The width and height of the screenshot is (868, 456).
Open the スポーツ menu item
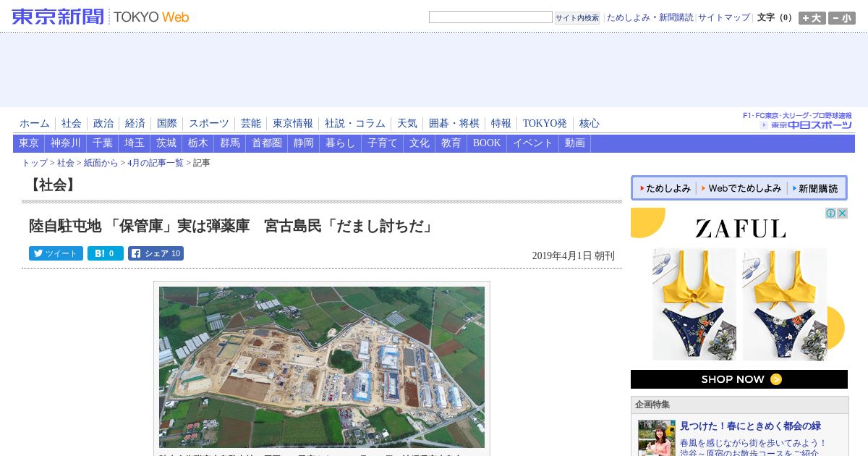(209, 124)
